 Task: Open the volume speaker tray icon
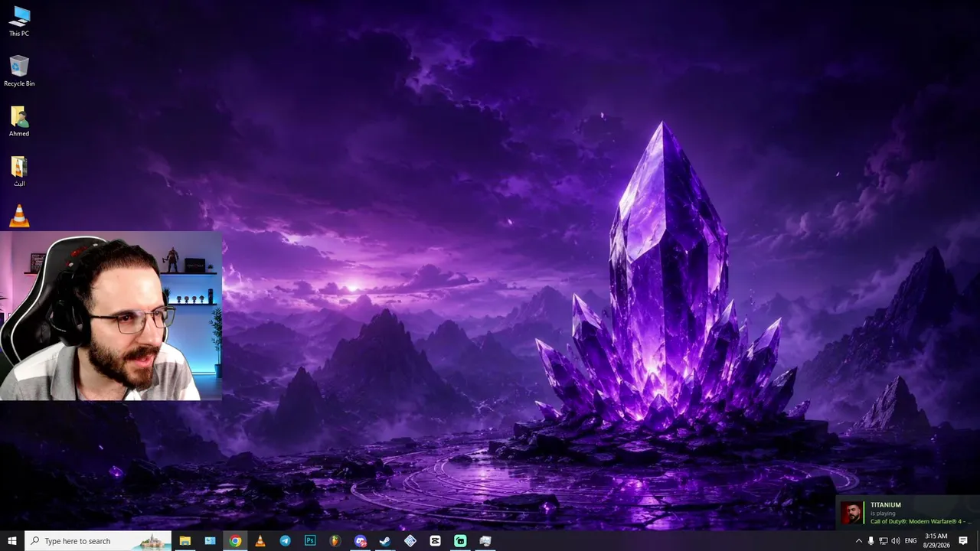pos(896,541)
